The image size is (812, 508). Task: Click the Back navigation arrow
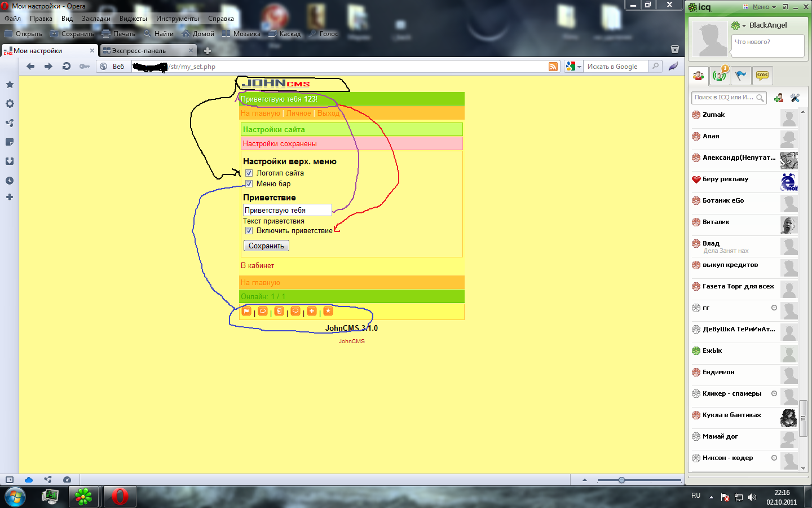(30, 67)
